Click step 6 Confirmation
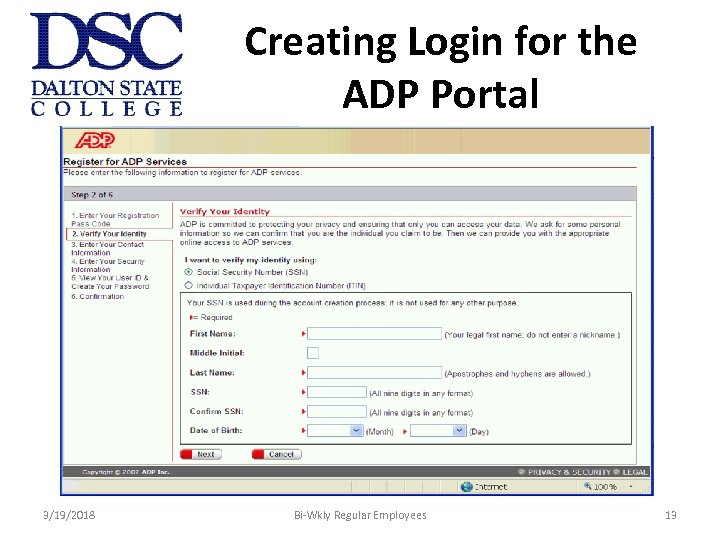This screenshot has width=720, height=540. (97, 297)
